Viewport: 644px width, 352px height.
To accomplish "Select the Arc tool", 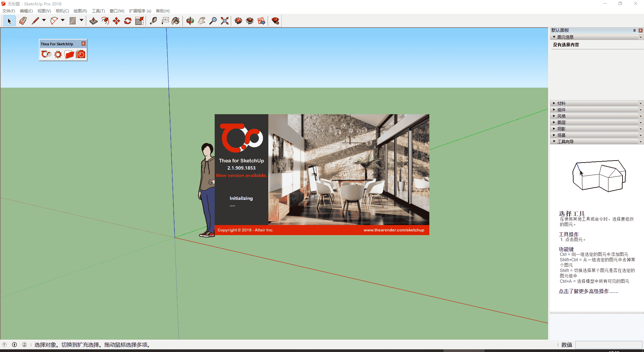I will coord(54,21).
